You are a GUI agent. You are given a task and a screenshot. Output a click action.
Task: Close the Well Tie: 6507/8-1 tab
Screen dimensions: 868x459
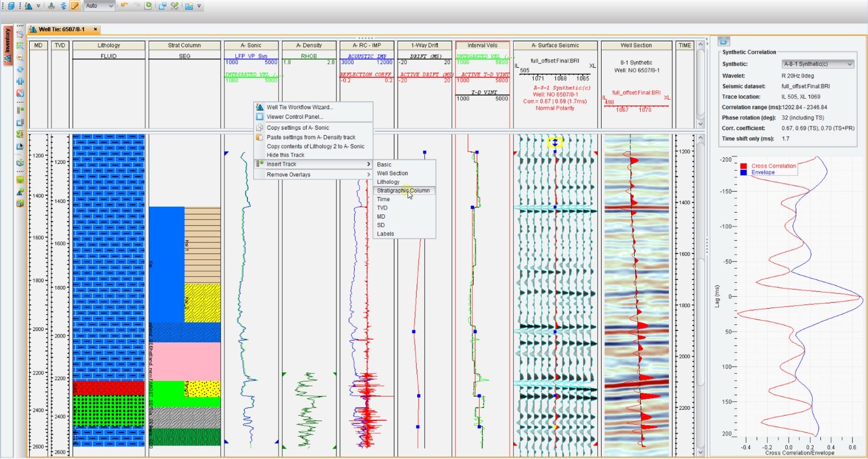click(x=95, y=29)
